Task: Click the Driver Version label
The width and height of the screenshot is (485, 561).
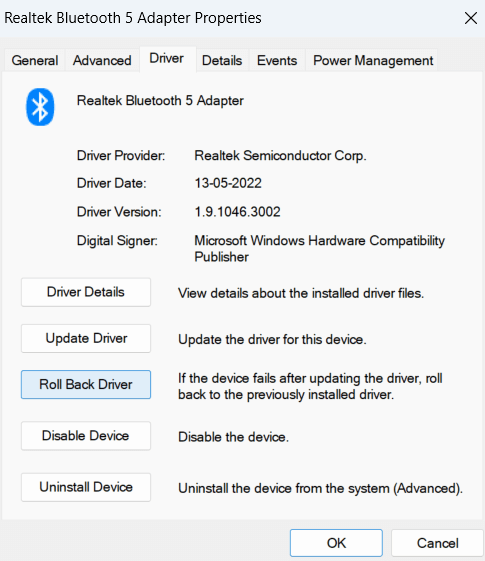Action: pos(119,212)
